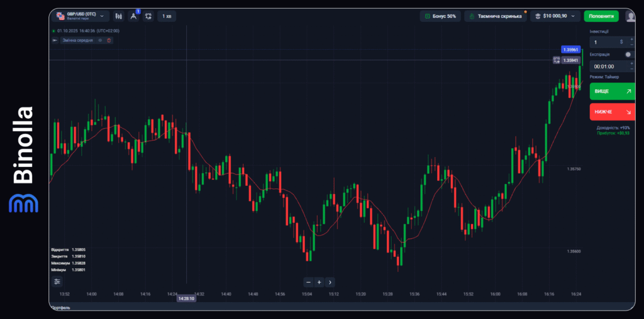Open the drawing tools compass icon
Image resolution: width=644 pixels, height=319 pixels.
(133, 16)
